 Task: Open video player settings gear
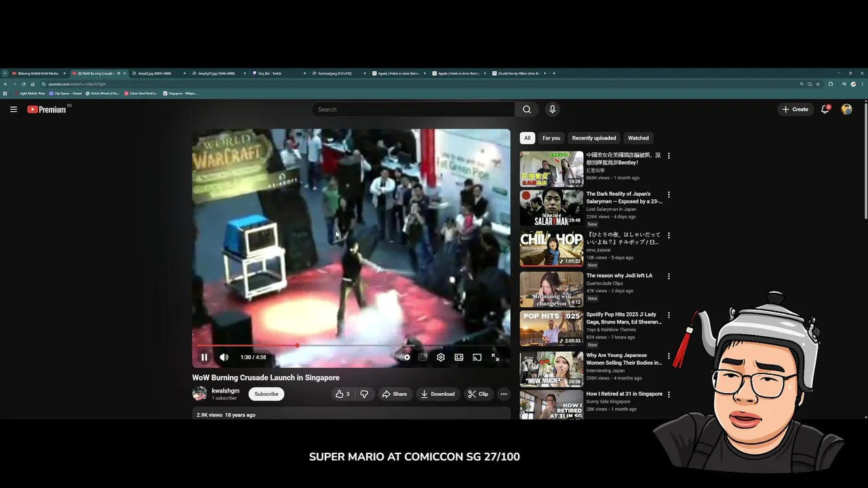tap(441, 357)
